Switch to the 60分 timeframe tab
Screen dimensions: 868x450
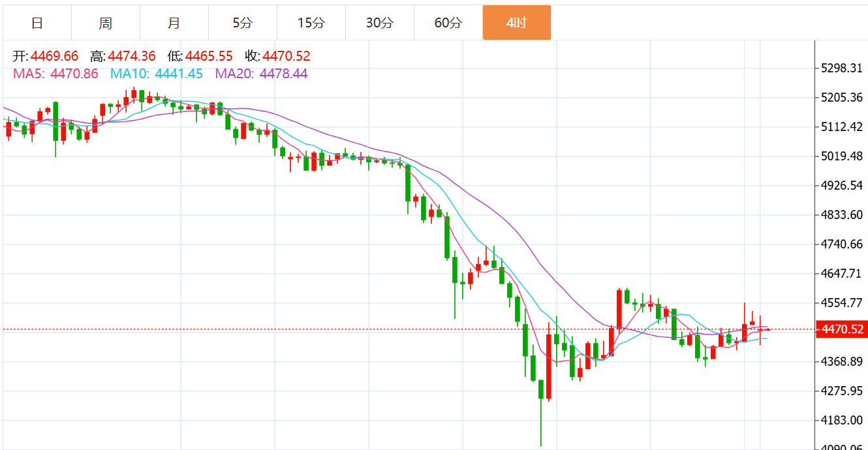coord(448,23)
